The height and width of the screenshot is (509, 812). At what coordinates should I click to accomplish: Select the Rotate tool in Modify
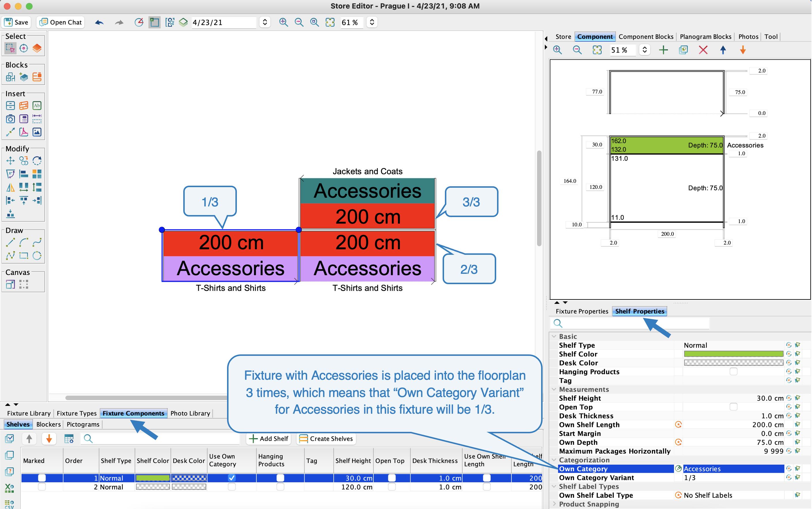tap(37, 161)
